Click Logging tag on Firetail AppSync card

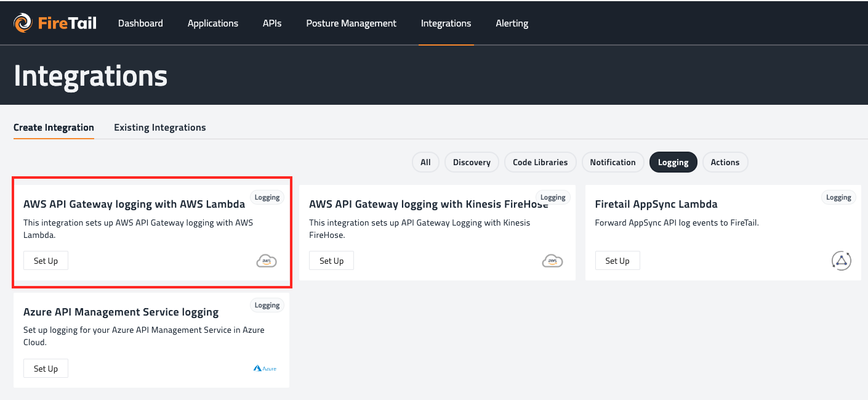(x=838, y=197)
